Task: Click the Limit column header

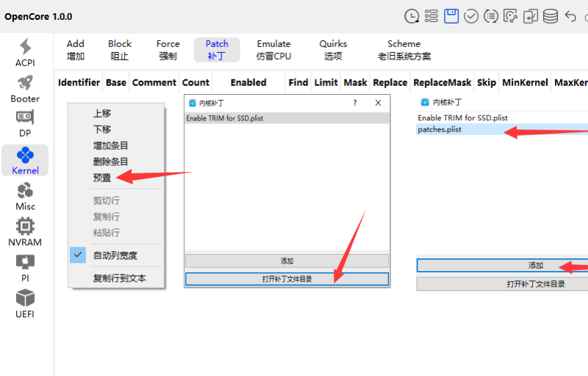Action: point(326,82)
